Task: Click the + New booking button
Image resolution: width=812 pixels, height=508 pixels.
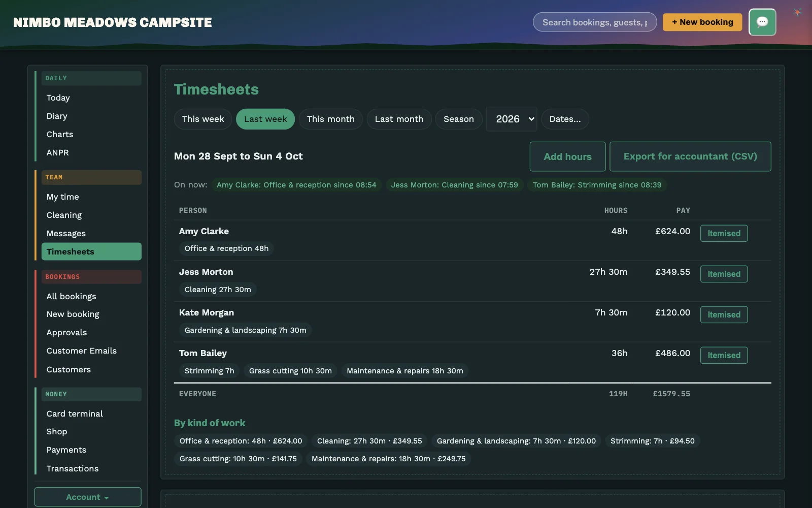Action: point(702,22)
